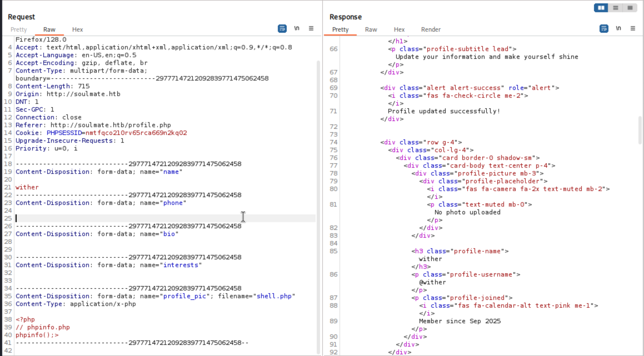Open Request pane hamburger options menu
The image size is (644, 356).
311,29
